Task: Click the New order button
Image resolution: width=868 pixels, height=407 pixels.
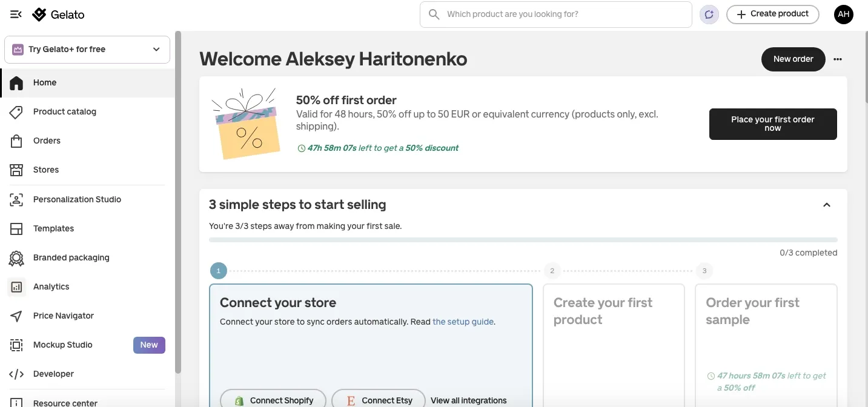Action: coord(793,59)
